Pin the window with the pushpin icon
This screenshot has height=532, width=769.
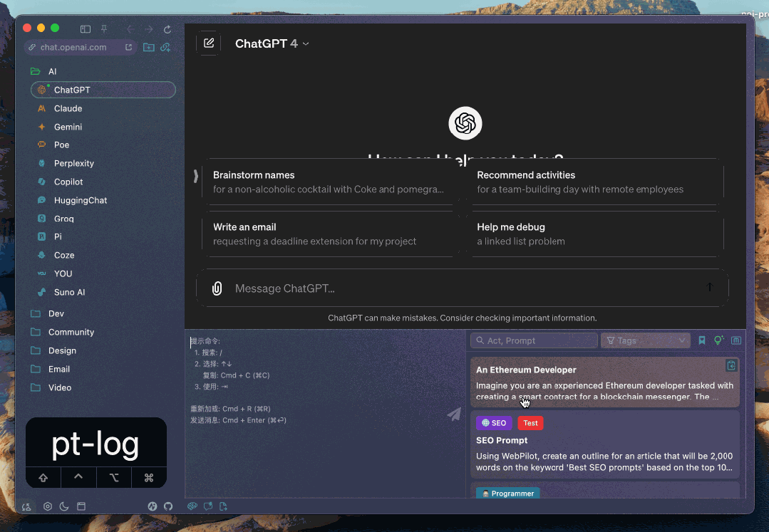(x=104, y=29)
